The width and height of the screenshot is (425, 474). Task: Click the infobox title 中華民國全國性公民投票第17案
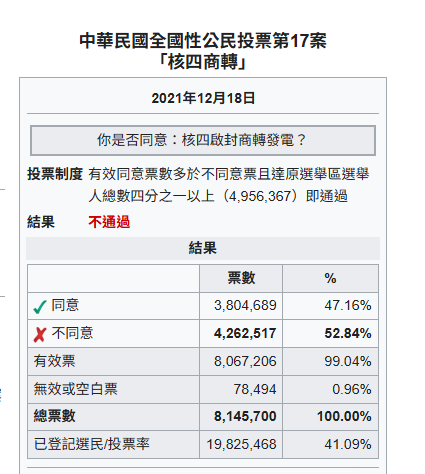pos(203,41)
